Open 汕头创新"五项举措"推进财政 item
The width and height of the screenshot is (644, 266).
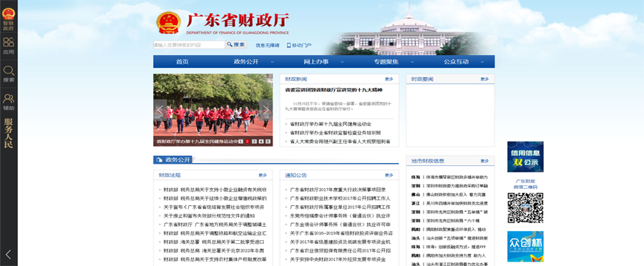(457, 238)
